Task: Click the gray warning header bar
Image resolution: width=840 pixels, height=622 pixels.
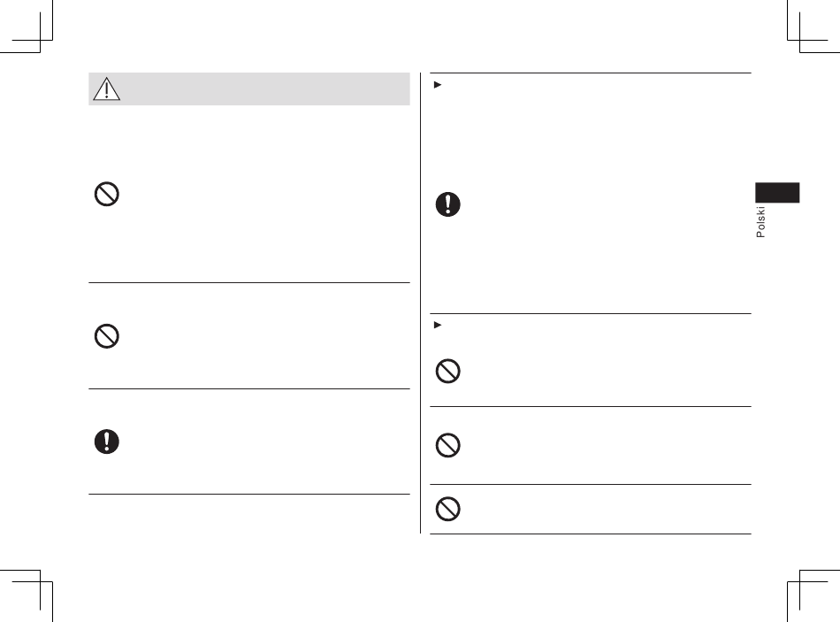Action: pos(249,89)
